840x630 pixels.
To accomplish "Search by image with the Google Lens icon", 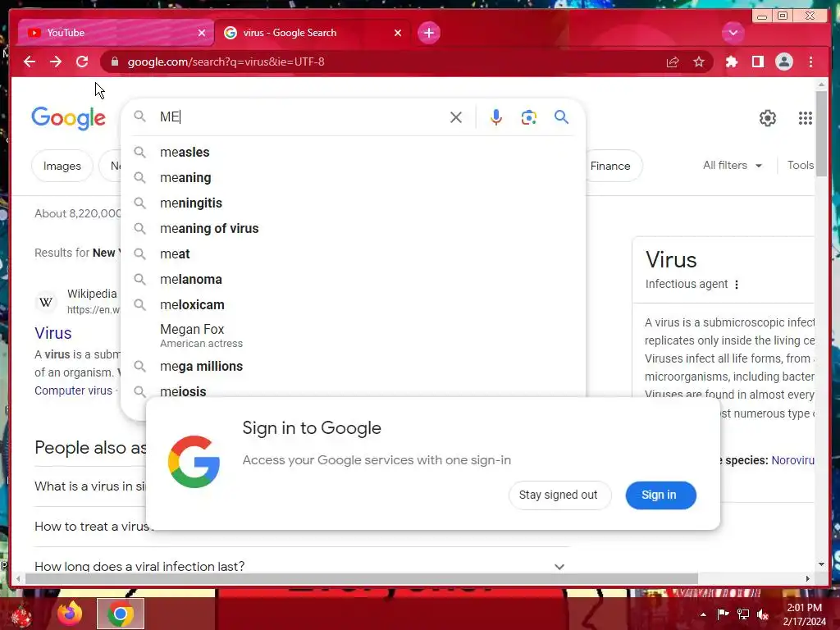I will tap(529, 117).
